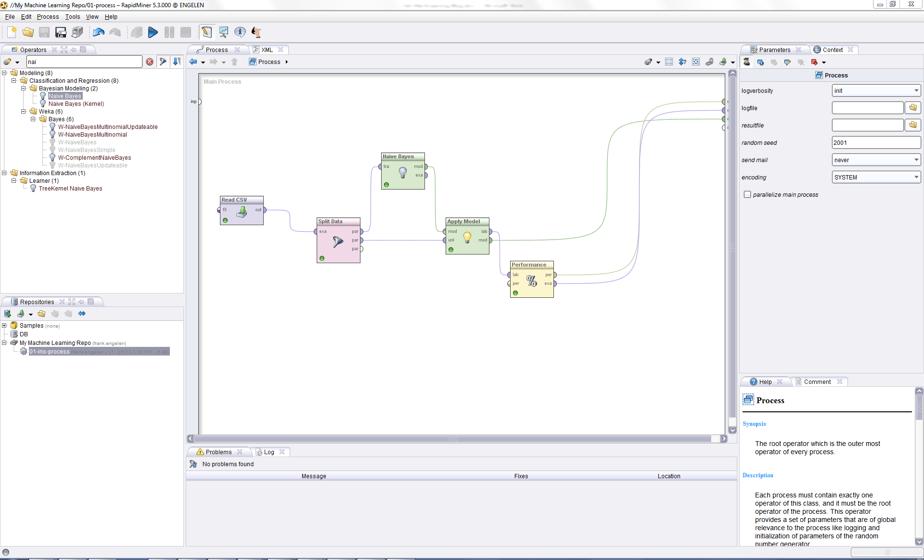Run the process with play button
Viewport: 924px width, 560px height.
(x=153, y=32)
